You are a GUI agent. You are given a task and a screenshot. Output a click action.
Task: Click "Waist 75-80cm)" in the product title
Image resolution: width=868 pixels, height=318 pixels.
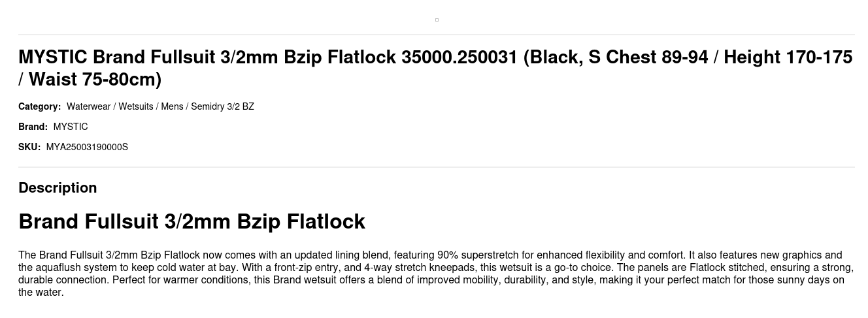95,80
